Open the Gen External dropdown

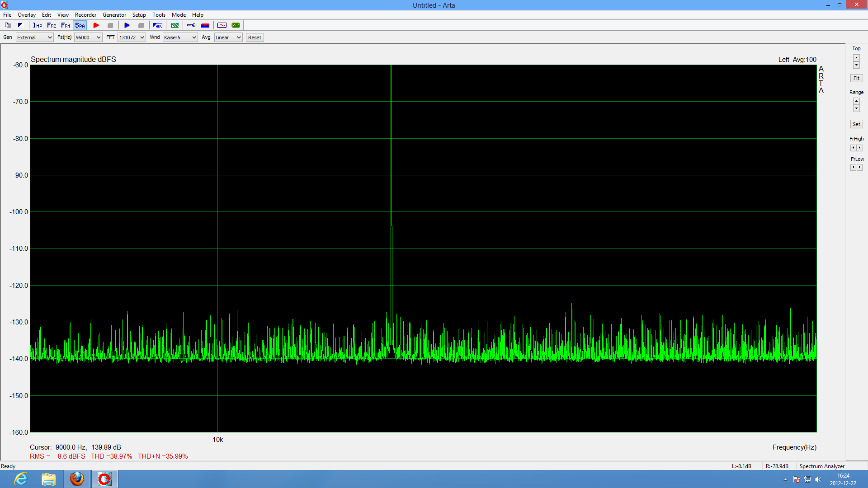(34, 38)
